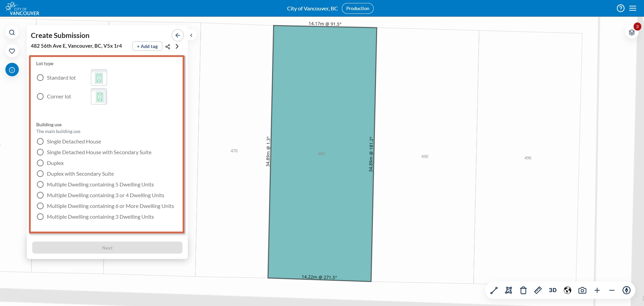The height and width of the screenshot is (306, 644).
Task: Open the search tool in left sidebar
Action: (12, 33)
